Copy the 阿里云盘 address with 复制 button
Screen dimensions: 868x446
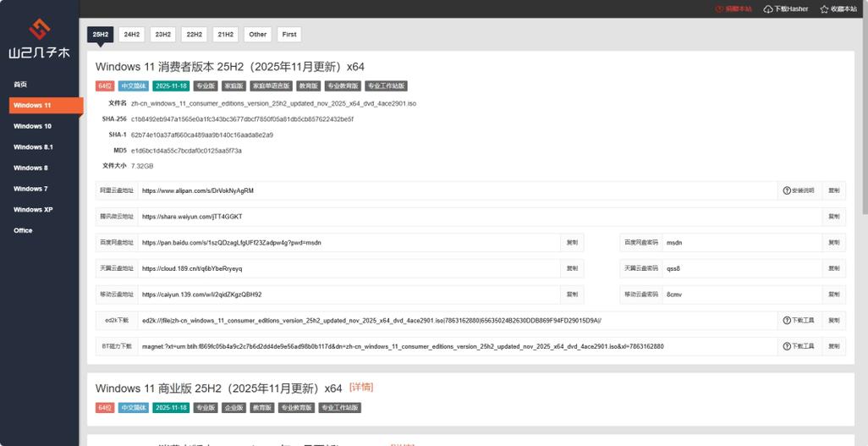[833, 190]
